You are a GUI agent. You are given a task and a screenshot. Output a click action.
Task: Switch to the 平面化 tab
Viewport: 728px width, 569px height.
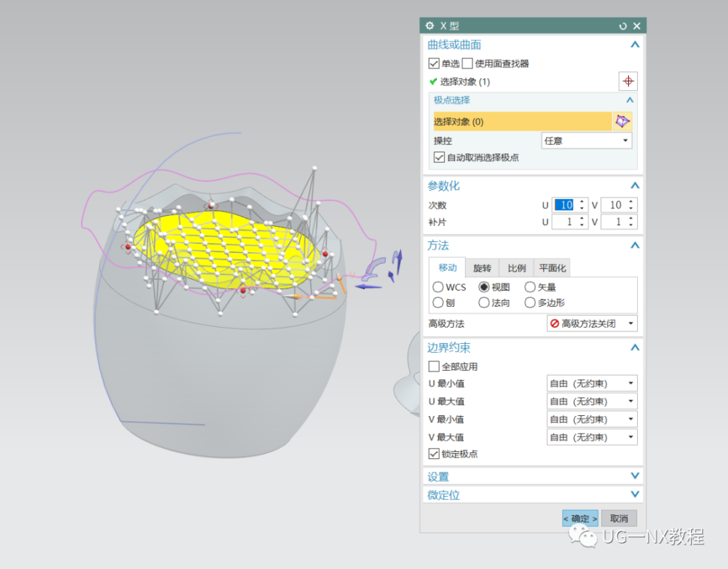pyautogui.click(x=553, y=268)
